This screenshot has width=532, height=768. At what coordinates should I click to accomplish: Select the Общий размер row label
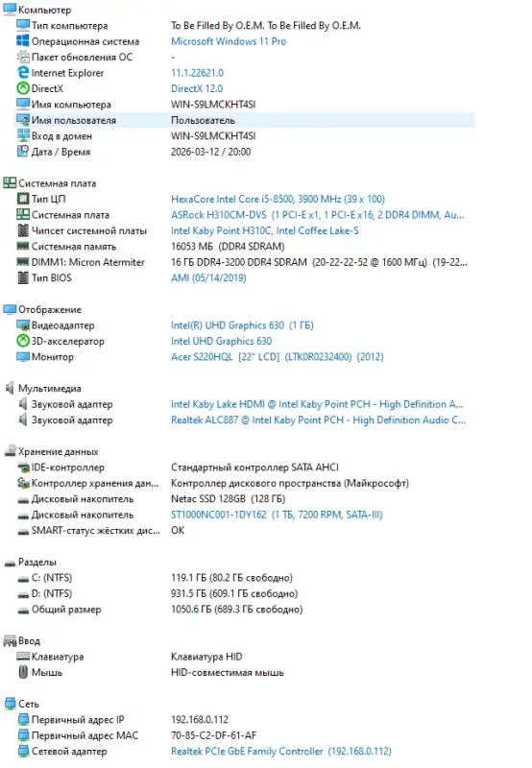coord(66,610)
